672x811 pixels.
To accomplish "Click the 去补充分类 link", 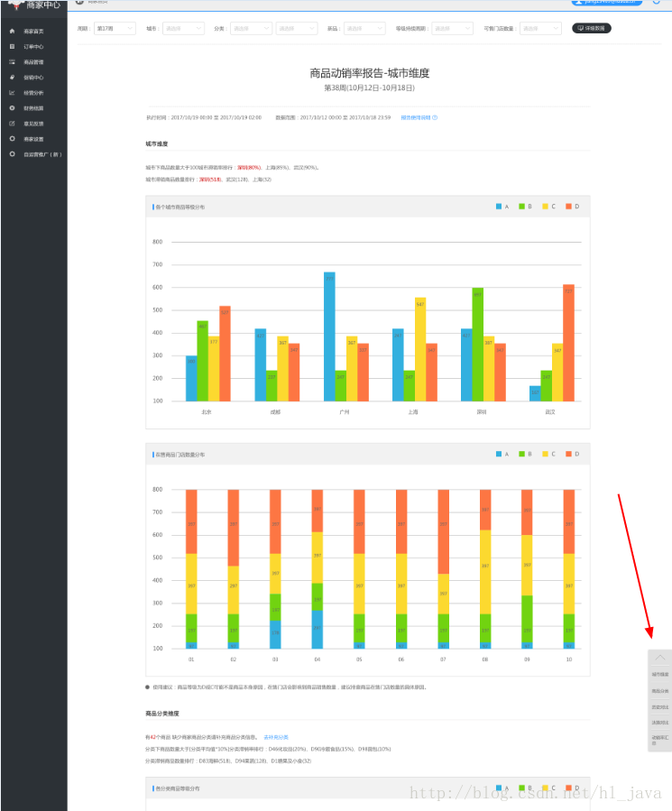I will [276, 737].
